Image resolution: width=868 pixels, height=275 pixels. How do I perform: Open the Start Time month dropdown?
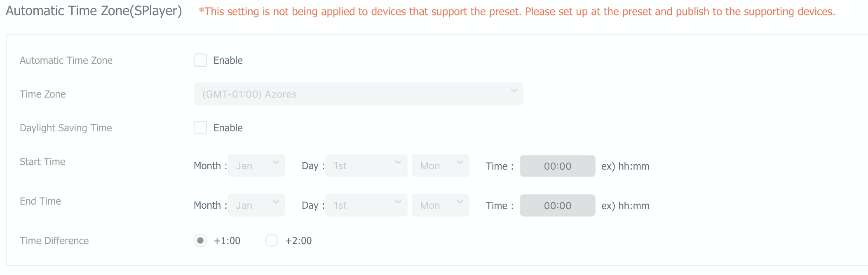[256, 165]
